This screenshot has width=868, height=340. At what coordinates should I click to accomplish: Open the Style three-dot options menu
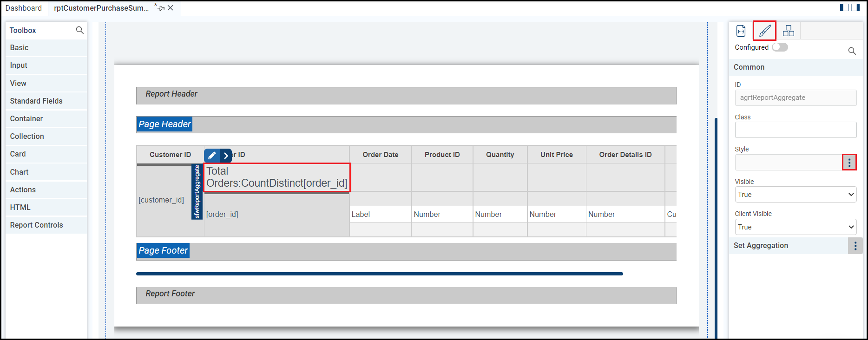point(849,163)
